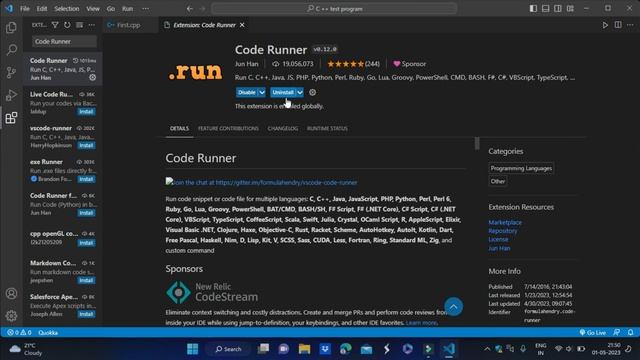Expand the Disable dropdown arrow
This screenshot has width=640, height=360.
click(x=262, y=92)
